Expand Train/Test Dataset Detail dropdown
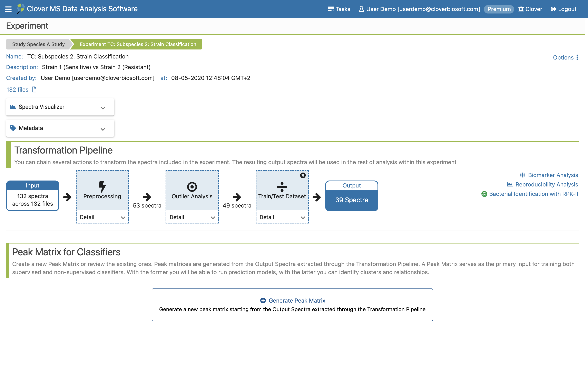The image size is (588, 368). 282,217
